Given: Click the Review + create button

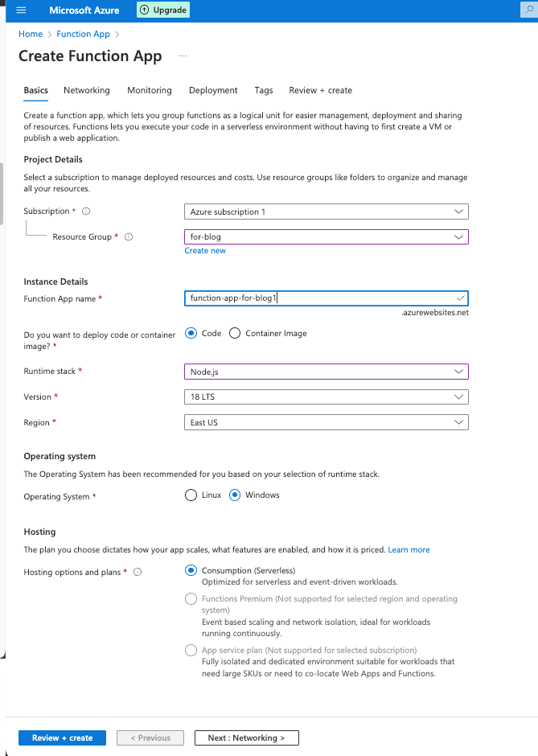Looking at the screenshot, I should pos(62,738).
